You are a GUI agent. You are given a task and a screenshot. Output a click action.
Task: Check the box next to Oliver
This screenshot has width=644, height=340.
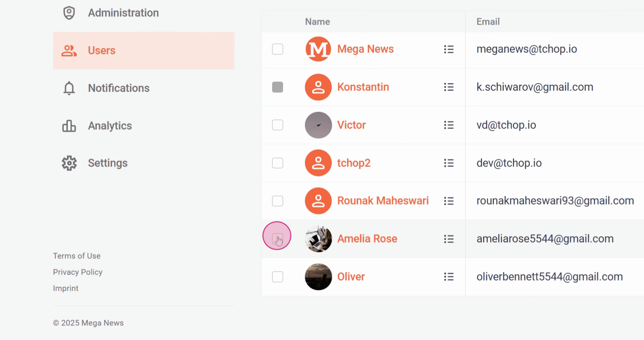277,277
